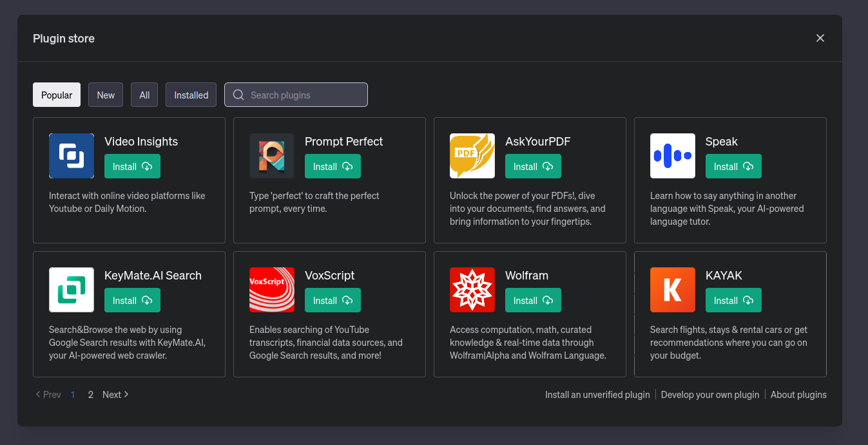This screenshot has height=445, width=868.
Task: Install the Video Insights plugin
Action: pyautogui.click(x=132, y=166)
